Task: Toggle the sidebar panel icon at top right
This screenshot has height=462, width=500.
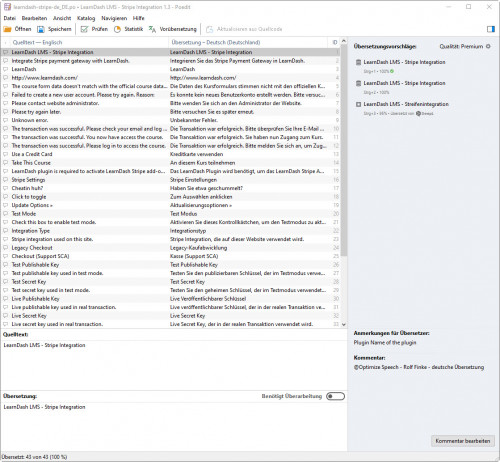Action: pos(491,29)
